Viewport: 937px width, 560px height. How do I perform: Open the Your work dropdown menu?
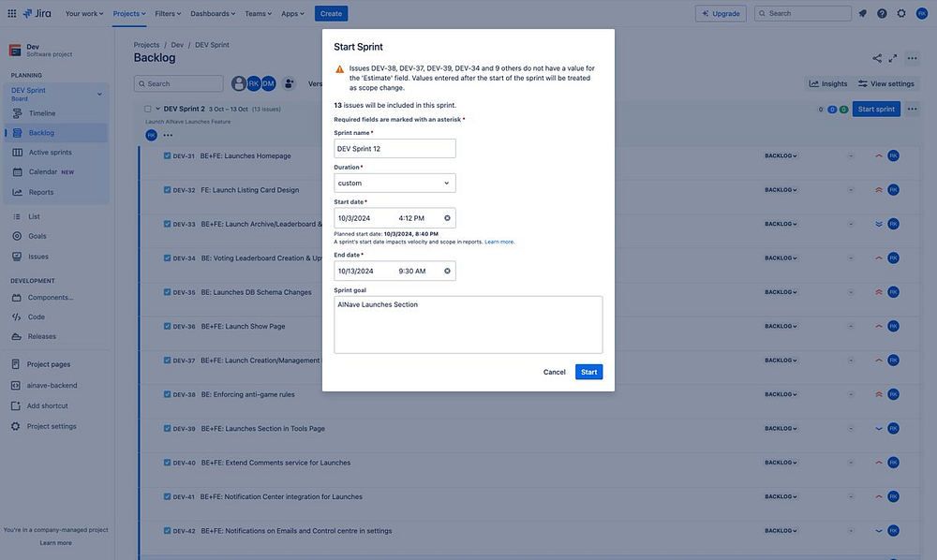84,13
